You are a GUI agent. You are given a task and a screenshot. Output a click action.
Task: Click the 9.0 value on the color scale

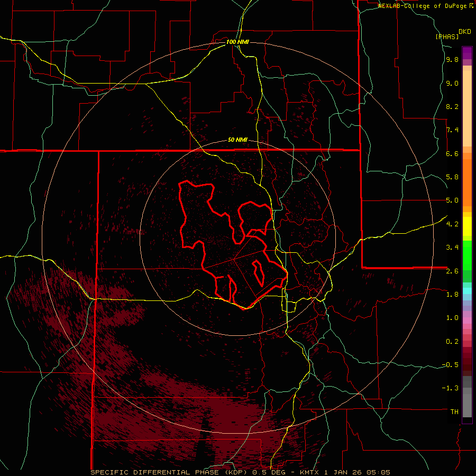(x=452, y=83)
